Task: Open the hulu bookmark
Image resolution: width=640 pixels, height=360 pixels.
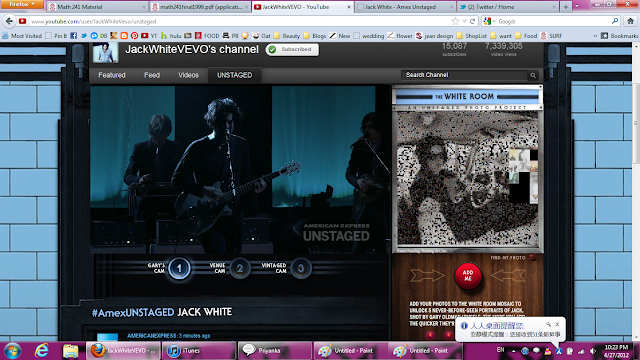Action: coord(171,36)
